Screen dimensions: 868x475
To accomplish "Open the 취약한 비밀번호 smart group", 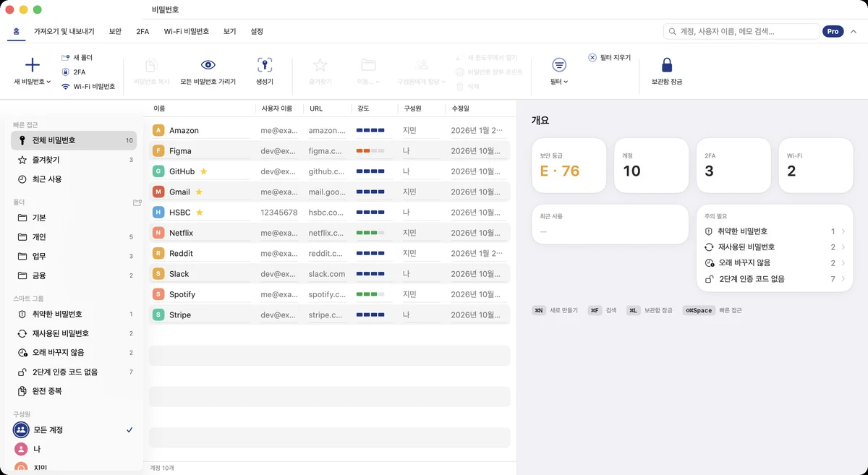I will (x=74, y=314).
